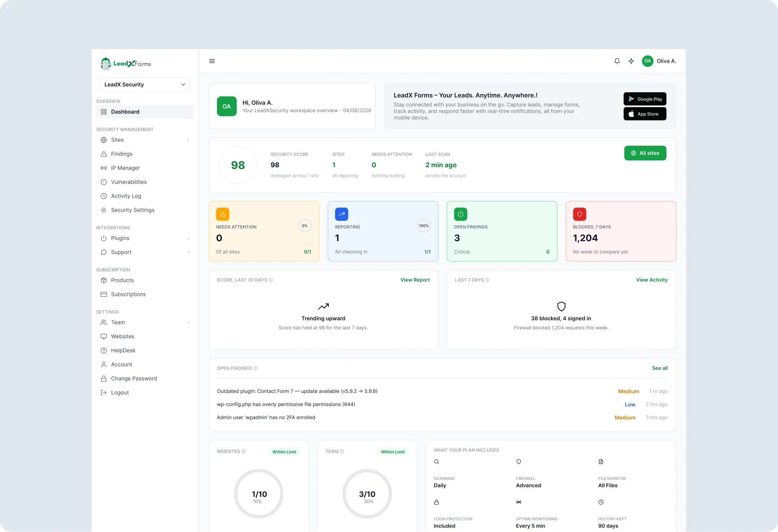Click the orange warning icon on Needs Attention card
Screen dimensions: 778x532
click(223, 214)
